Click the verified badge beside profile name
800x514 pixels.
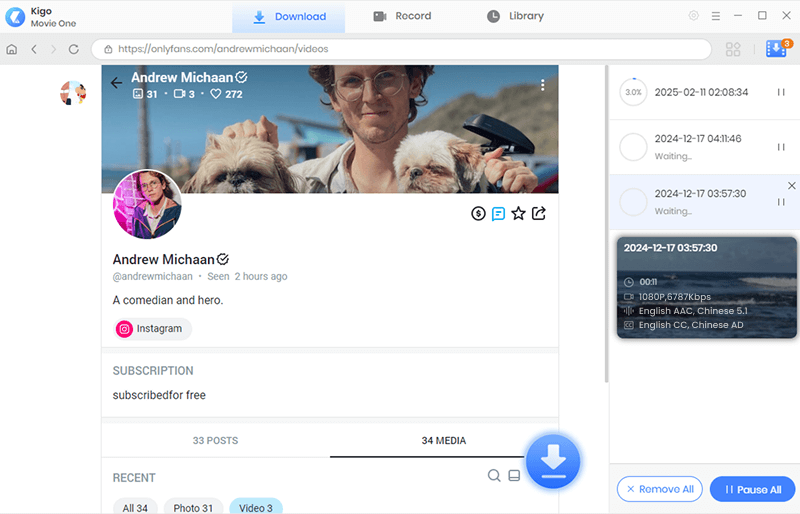(223, 259)
